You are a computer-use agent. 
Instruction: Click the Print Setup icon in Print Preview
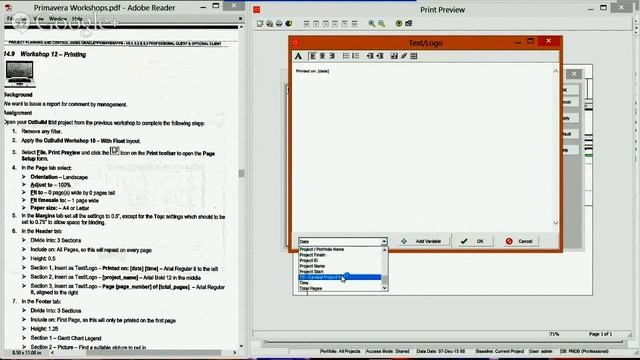[x=269, y=24]
